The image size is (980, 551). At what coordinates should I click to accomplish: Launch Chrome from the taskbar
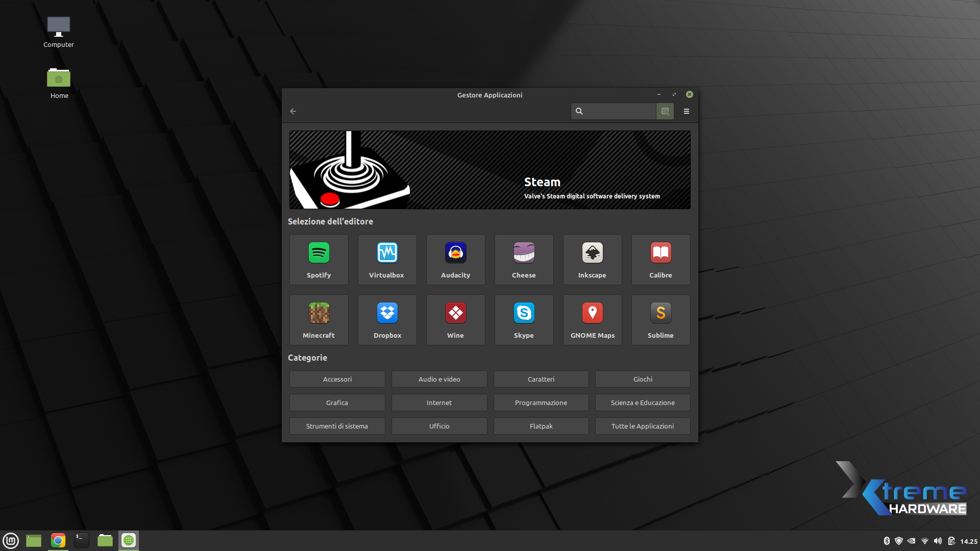click(58, 540)
